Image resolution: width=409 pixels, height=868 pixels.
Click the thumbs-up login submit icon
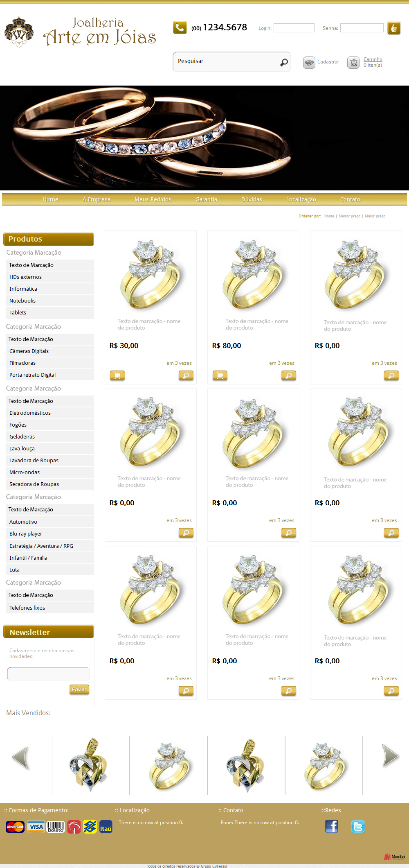pos(394,28)
